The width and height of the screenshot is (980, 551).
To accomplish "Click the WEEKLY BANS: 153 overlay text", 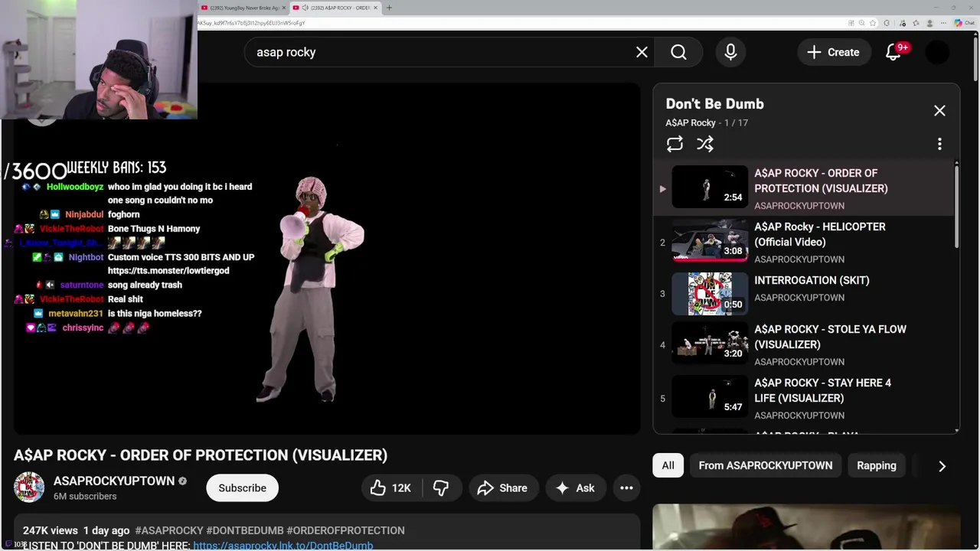I will 116,168.
